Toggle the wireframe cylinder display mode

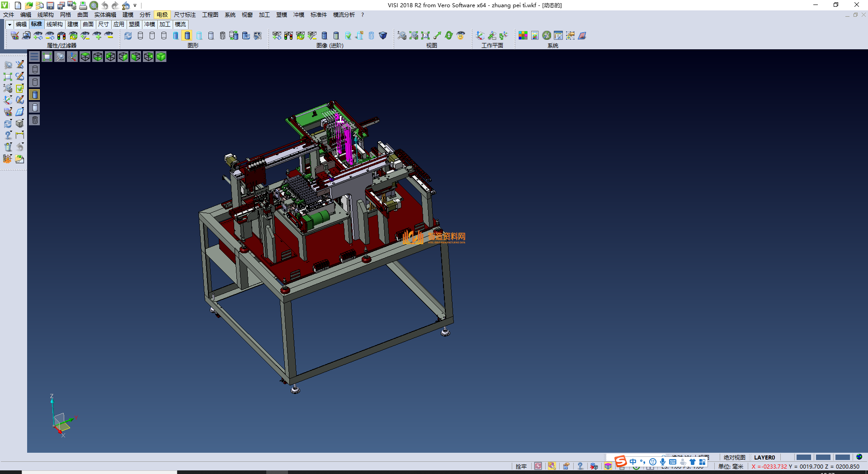click(x=140, y=35)
